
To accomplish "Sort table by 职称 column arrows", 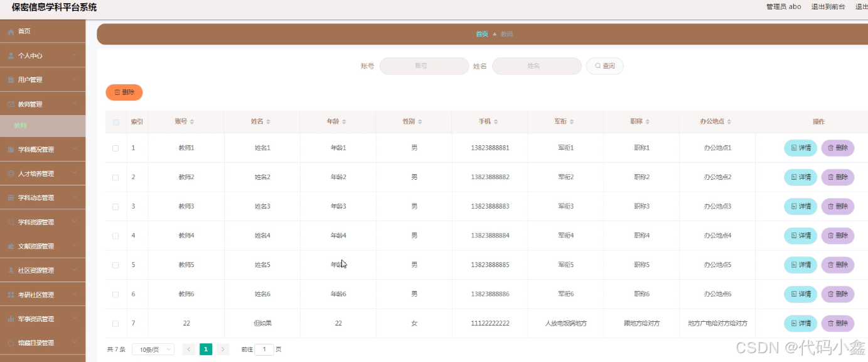I will (x=648, y=122).
